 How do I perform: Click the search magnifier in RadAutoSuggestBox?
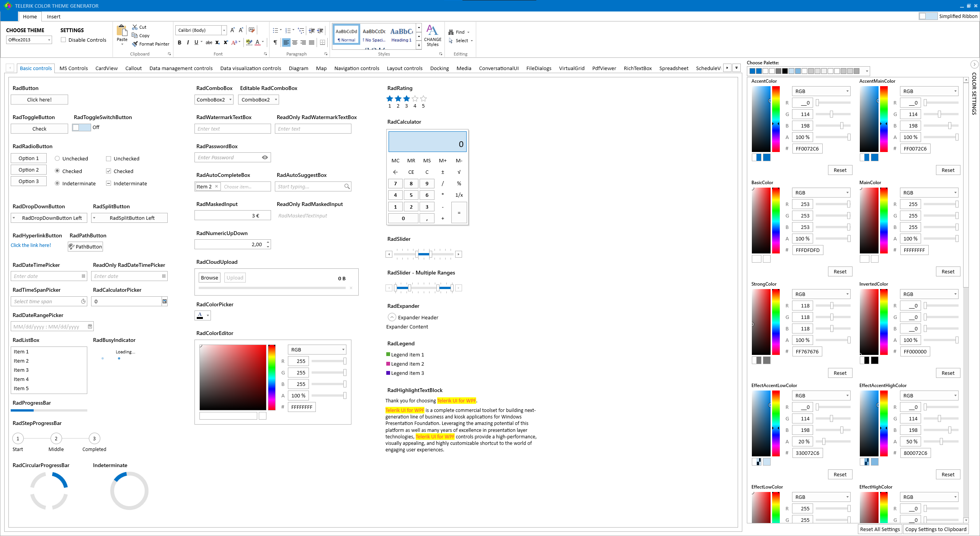coord(347,186)
